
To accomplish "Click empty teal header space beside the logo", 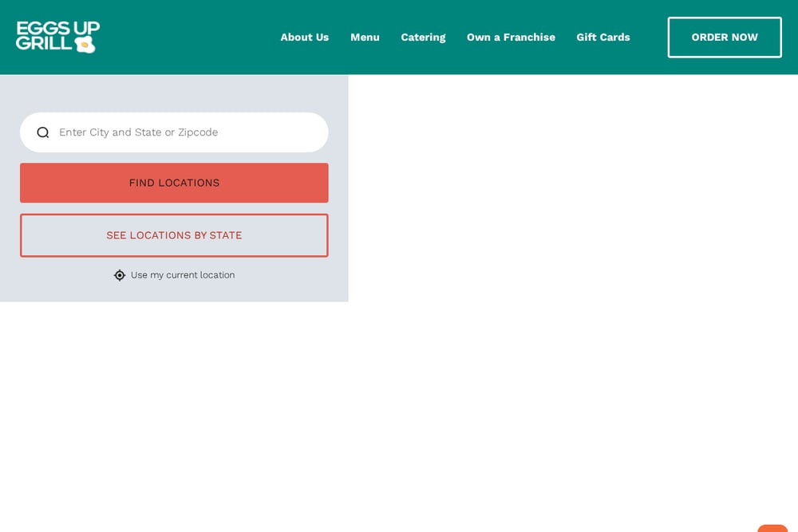I will (x=188, y=37).
